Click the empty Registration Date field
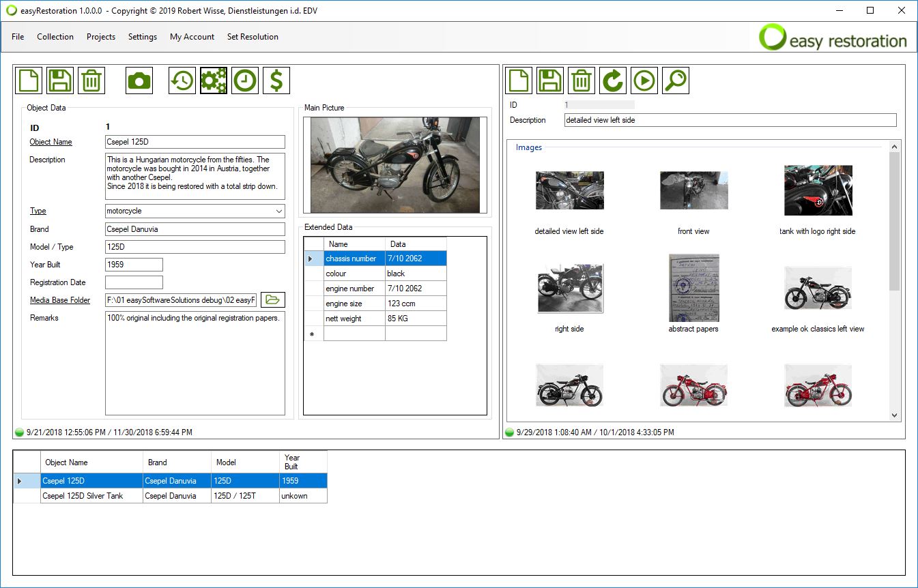 134,282
